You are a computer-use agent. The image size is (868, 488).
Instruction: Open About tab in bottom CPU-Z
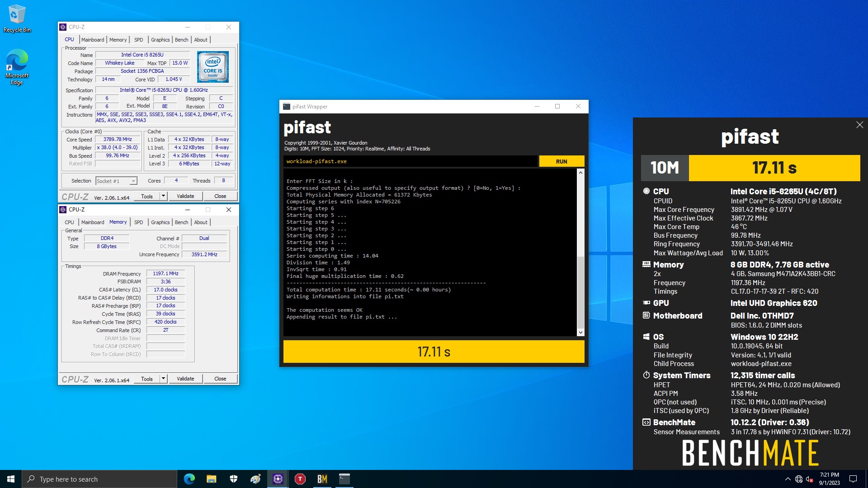[201, 222]
